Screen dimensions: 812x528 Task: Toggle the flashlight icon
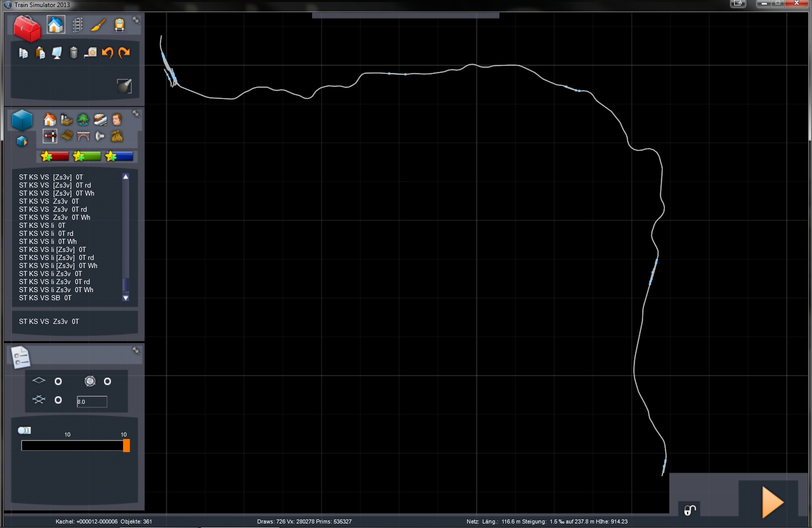coord(124,86)
